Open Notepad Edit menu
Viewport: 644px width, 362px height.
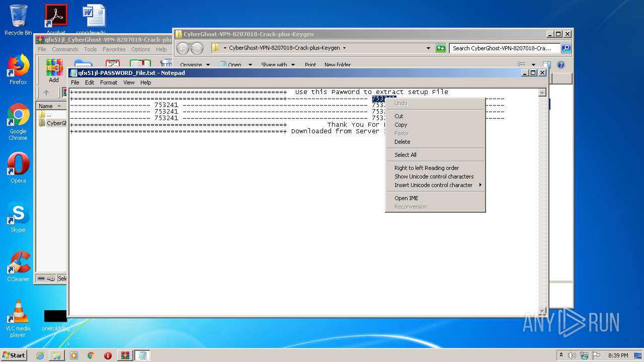coord(90,82)
